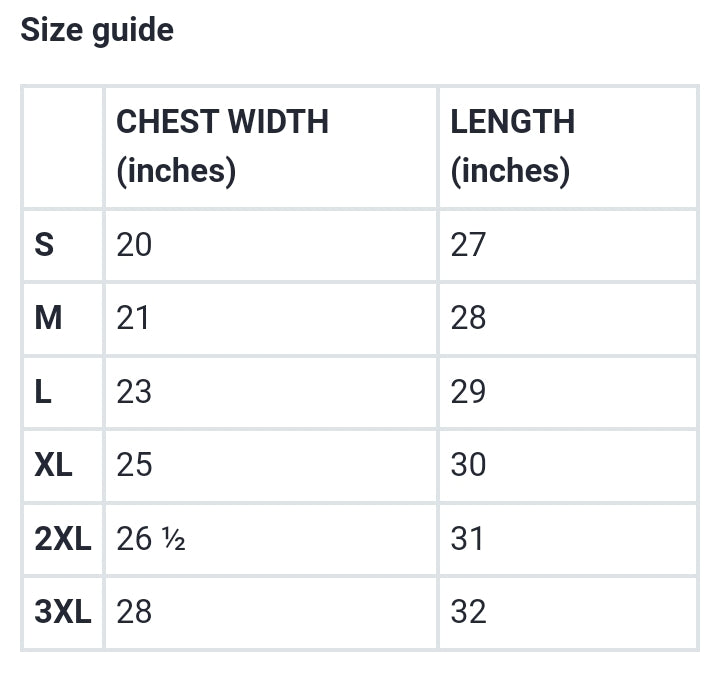Select chest width value 28 for 3XL
The width and height of the screenshot is (717, 674).
click(134, 611)
